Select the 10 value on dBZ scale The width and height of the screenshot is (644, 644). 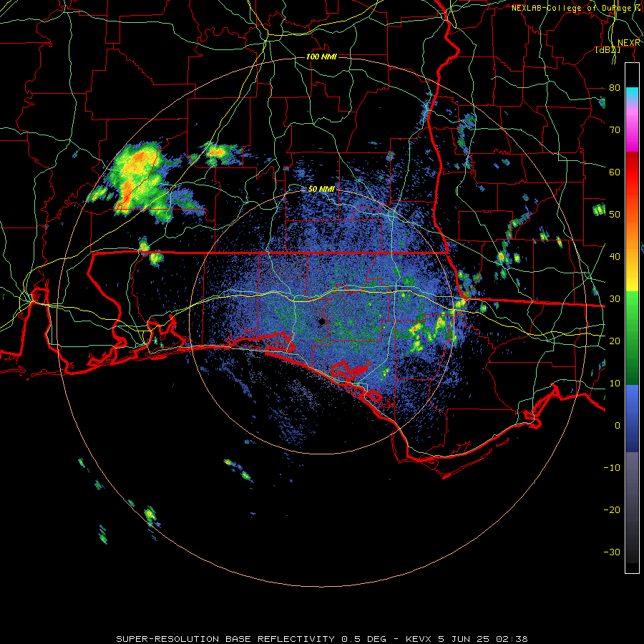pyautogui.click(x=615, y=384)
